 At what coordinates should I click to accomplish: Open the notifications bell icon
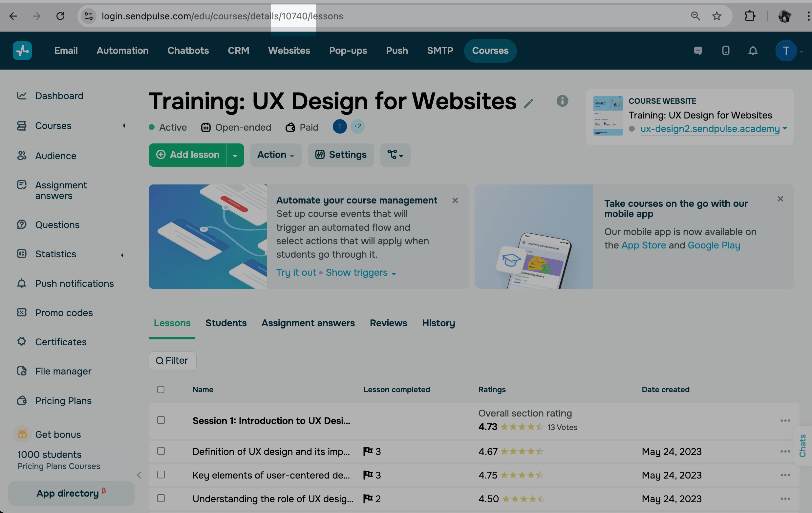pyautogui.click(x=753, y=51)
